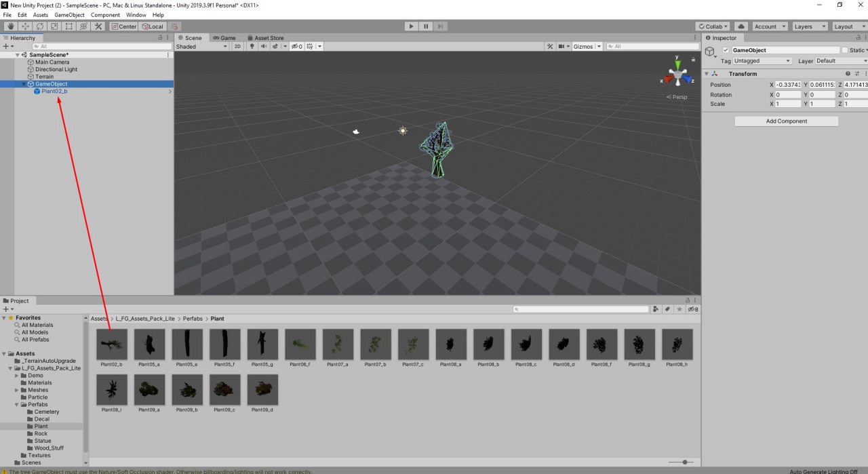Open the Component menu

pos(105,15)
